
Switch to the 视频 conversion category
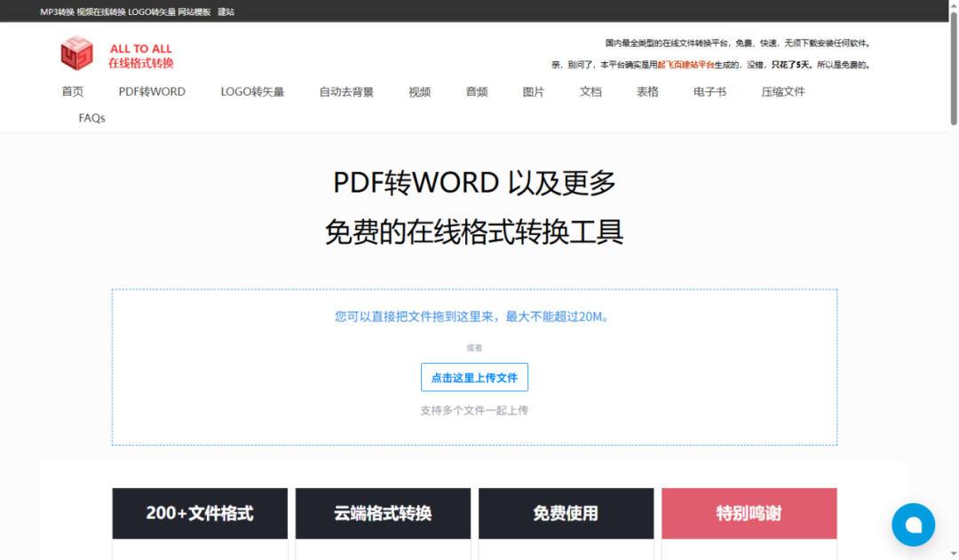pos(418,91)
